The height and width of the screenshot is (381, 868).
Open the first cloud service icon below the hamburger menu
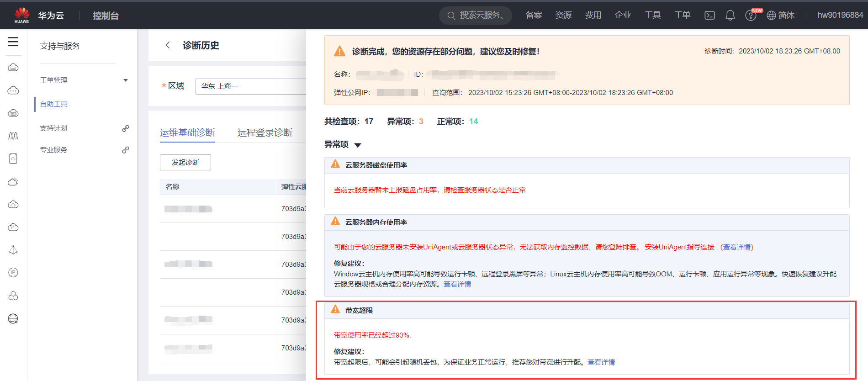pos(13,68)
